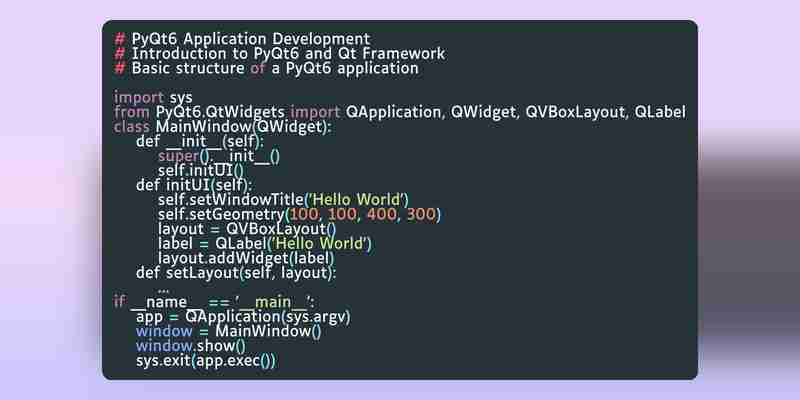Click the 'window = MainWindow()' line
Viewport: 800px width, 400px height.
coord(229,332)
